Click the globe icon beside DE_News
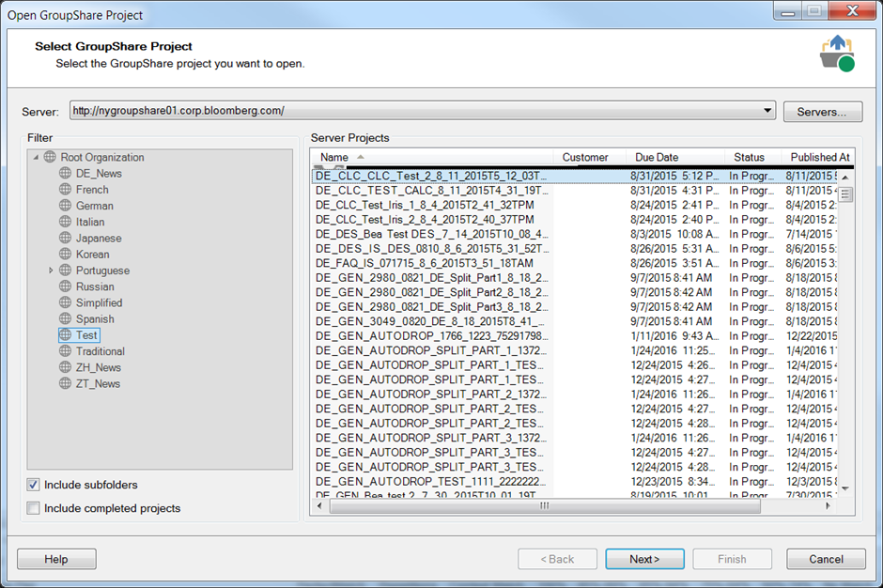Screen dimensions: 883x588 tap(66, 174)
